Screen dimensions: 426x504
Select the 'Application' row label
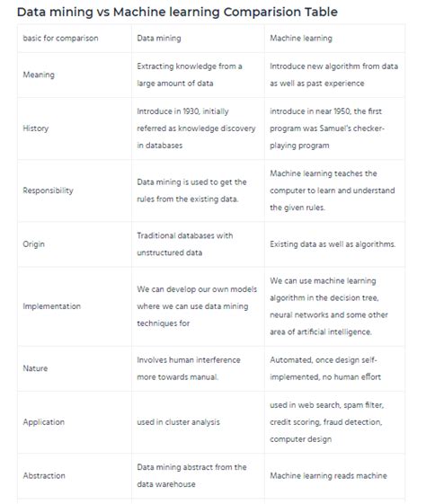click(44, 422)
